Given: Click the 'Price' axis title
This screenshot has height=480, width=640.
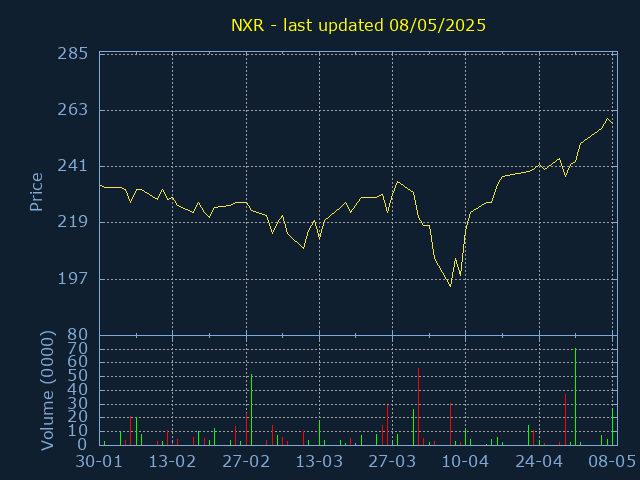Looking at the screenshot, I should tap(36, 192).
